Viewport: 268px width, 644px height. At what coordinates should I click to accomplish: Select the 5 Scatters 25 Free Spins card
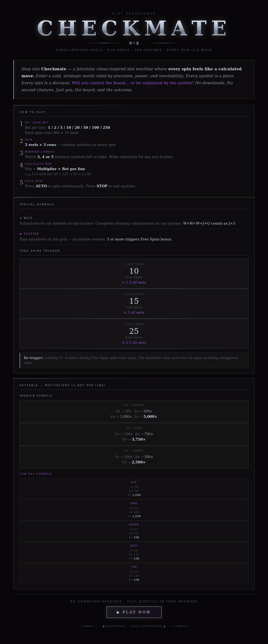coord(134,334)
